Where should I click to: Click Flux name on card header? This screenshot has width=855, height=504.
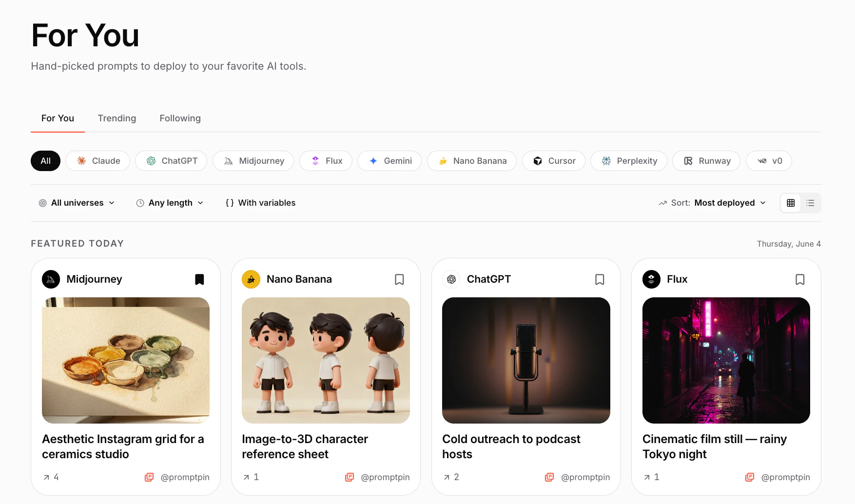pos(677,279)
